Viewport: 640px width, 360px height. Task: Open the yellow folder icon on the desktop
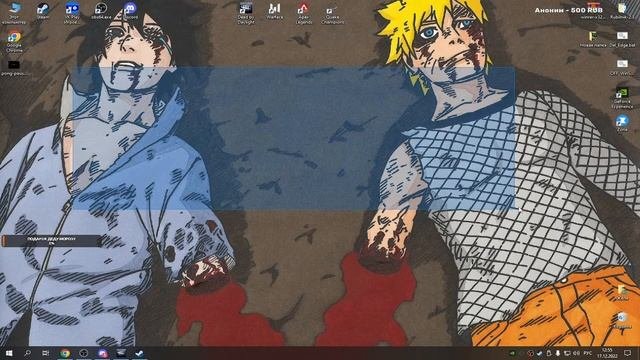[x=593, y=40]
